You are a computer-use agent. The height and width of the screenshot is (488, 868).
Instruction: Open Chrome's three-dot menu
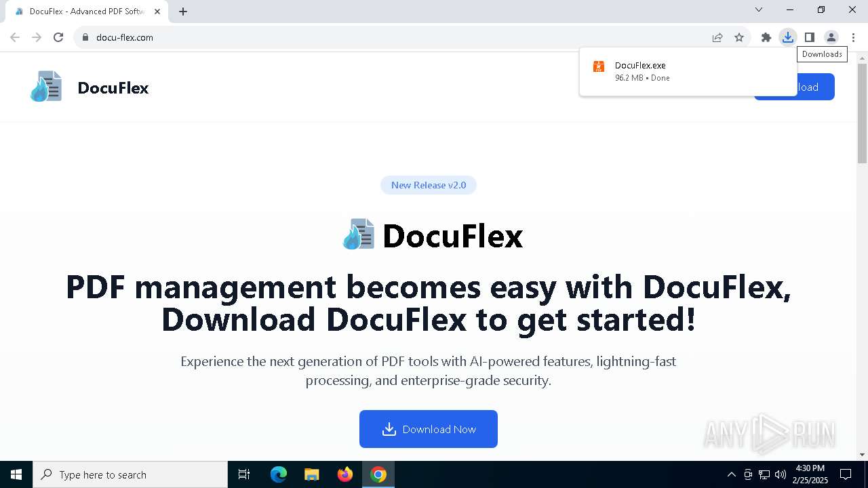[x=853, y=37]
